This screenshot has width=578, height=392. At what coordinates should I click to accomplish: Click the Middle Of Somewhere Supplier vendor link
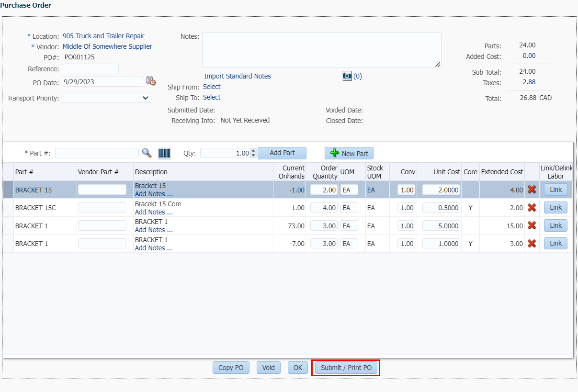click(x=107, y=46)
